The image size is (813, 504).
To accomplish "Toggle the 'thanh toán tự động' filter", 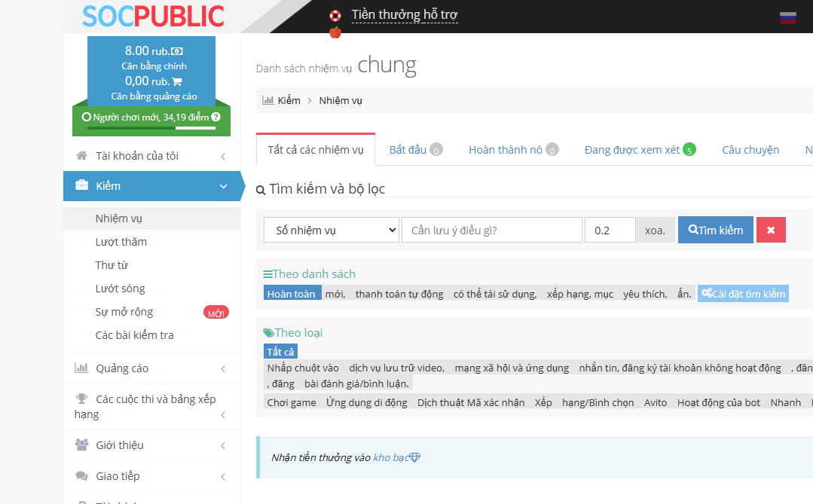I will pos(399,294).
